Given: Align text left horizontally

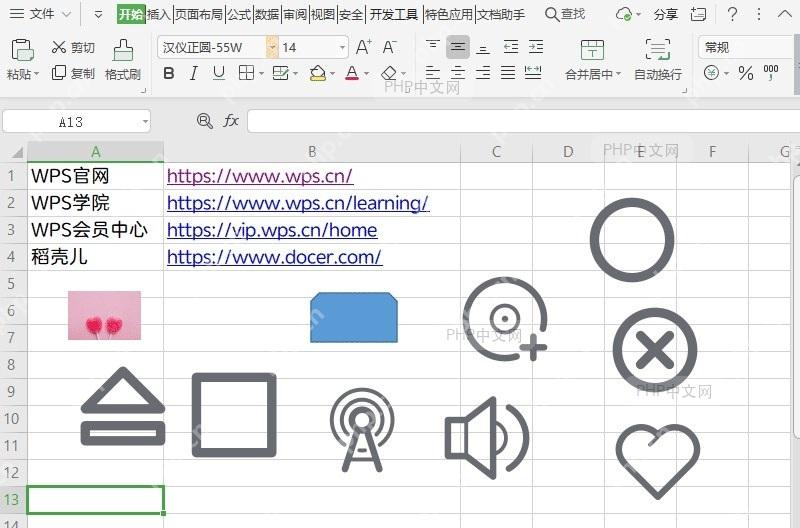Looking at the screenshot, I should [x=433, y=73].
